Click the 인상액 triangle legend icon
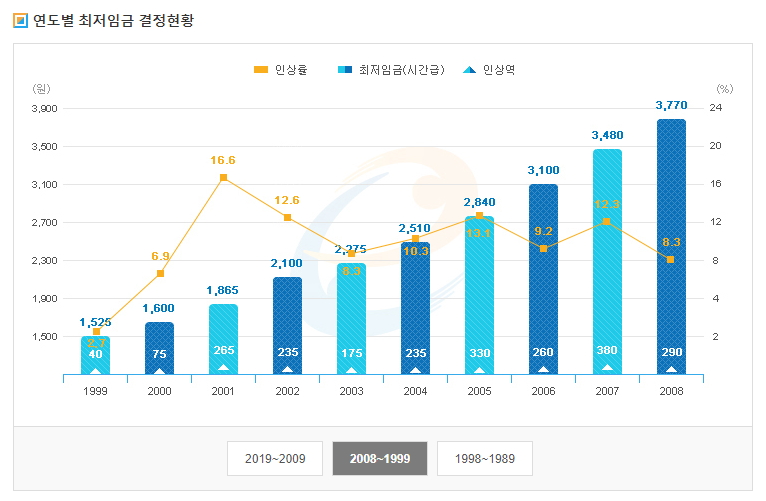The width and height of the screenshot is (766, 501). tap(469, 70)
